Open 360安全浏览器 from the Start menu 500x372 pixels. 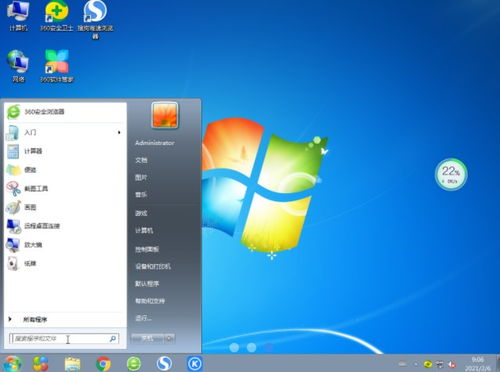click(x=65, y=112)
